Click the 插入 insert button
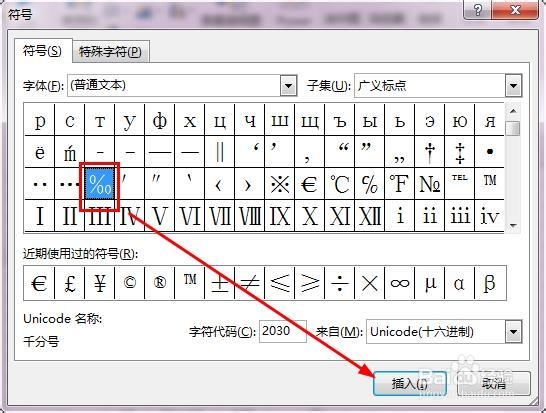Image resolution: width=546 pixels, height=413 pixels. pos(410,384)
